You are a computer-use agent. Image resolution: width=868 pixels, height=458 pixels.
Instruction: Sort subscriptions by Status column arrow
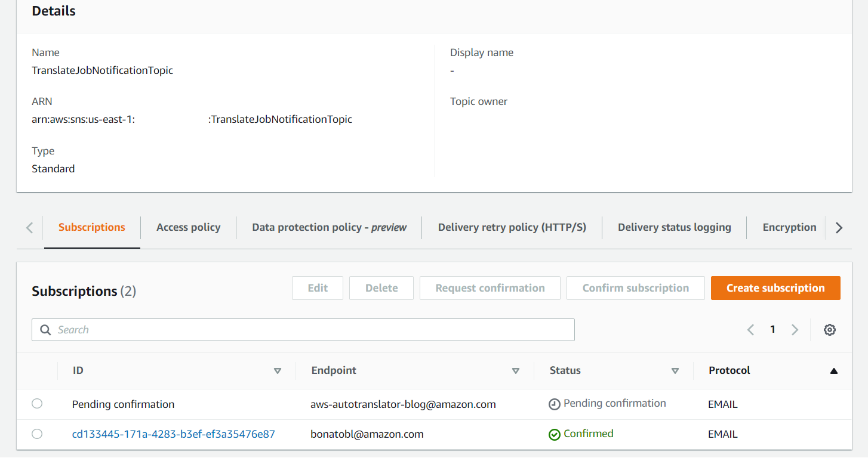point(675,371)
